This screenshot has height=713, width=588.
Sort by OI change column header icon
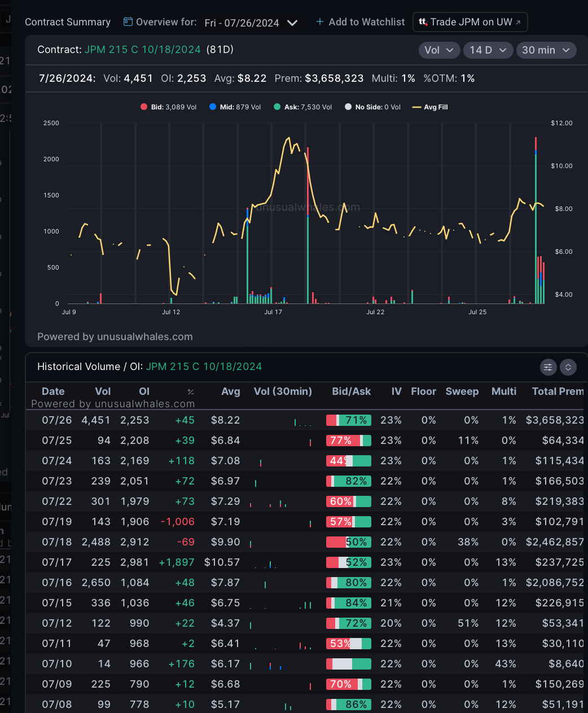(x=191, y=392)
